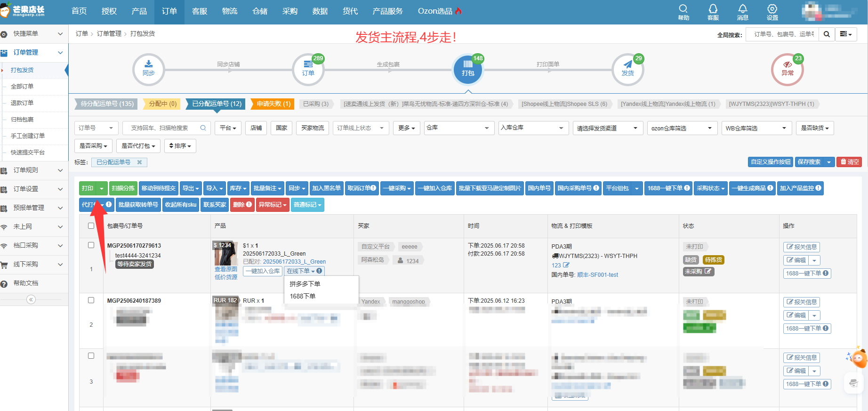Select the checkbox for MGP2506240187389
Image resolution: width=868 pixels, height=411 pixels.
91,300
